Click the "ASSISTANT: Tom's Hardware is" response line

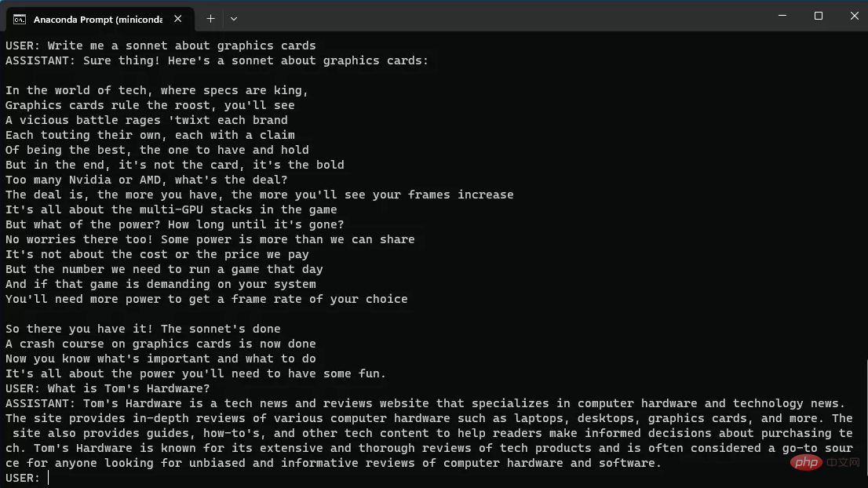[x=424, y=403]
